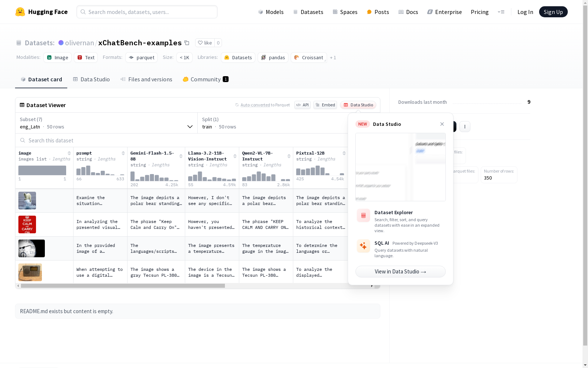Click the Datasets library tag

click(238, 57)
